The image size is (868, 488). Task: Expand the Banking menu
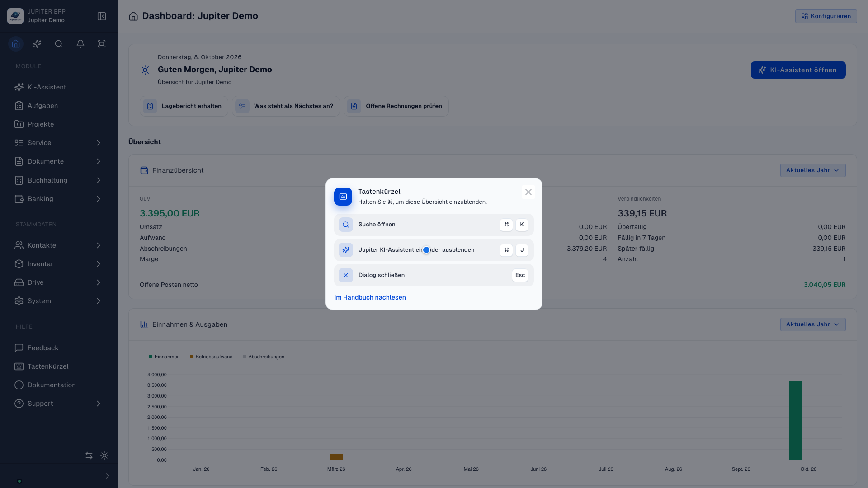(x=59, y=199)
